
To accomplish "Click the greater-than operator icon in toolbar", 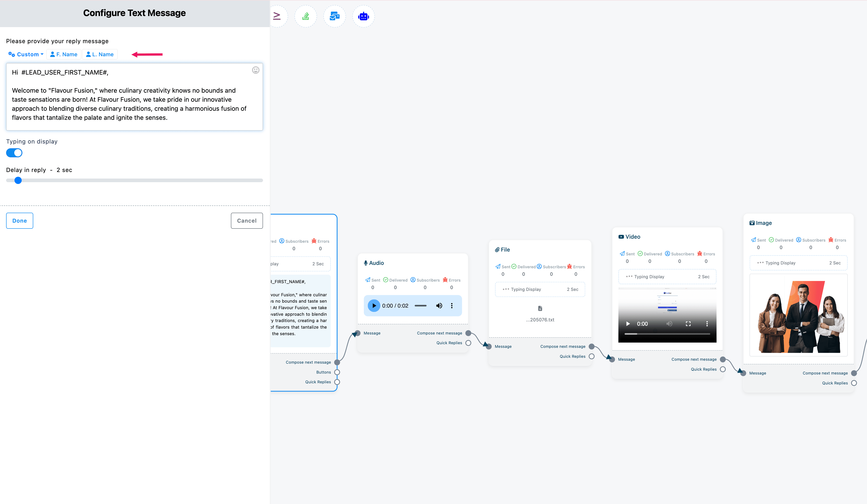I will tap(277, 16).
